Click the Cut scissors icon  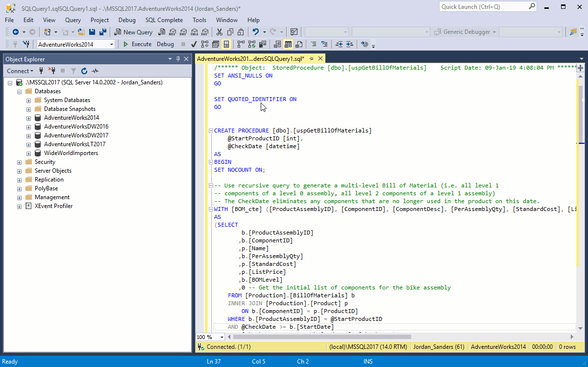point(220,32)
